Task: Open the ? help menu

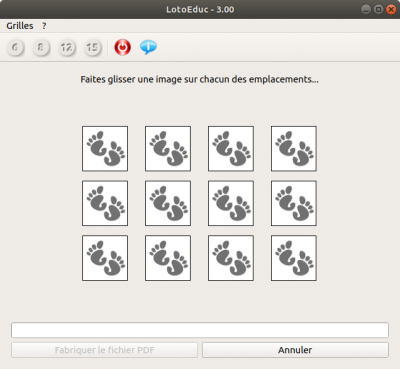Action: (44, 26)
